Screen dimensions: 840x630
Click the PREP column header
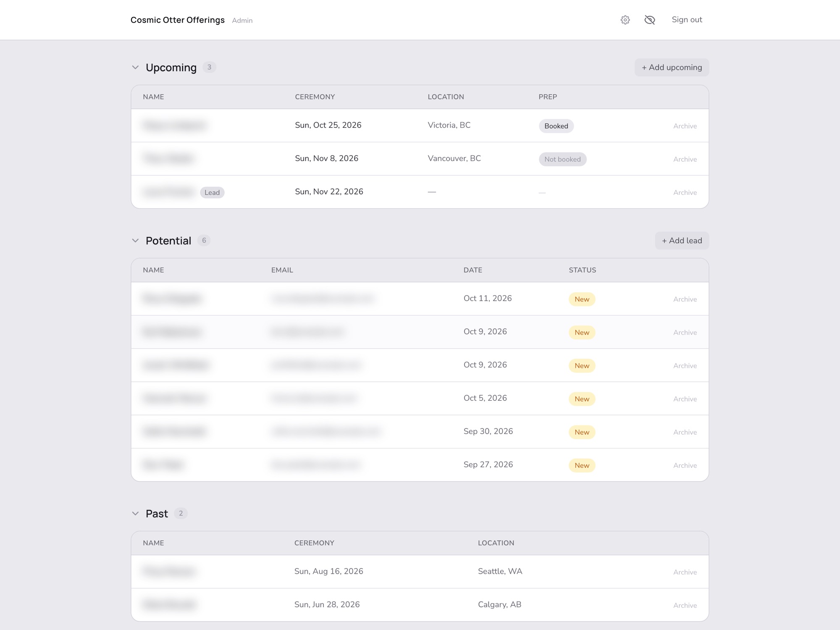click(548, 97)
